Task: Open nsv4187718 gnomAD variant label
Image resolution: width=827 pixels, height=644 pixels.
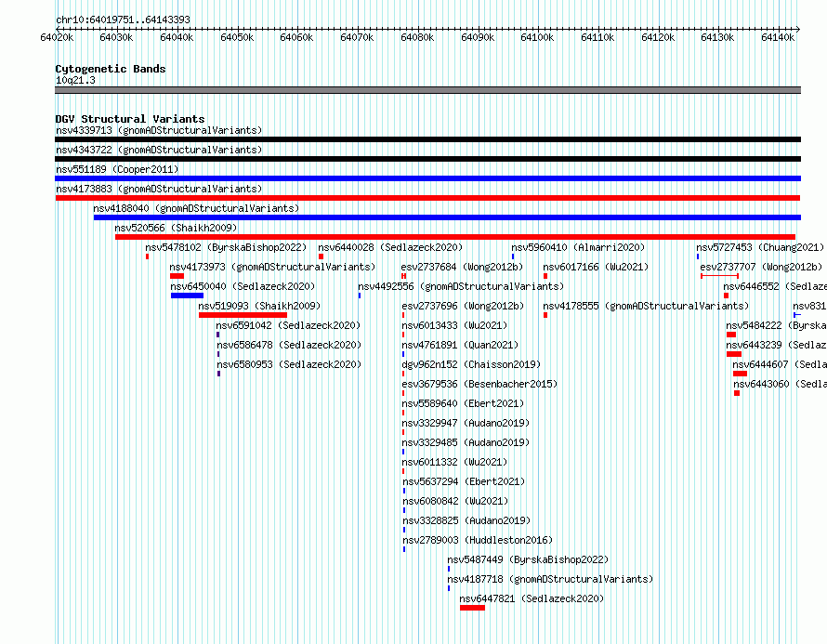Action: click(551, 579)
